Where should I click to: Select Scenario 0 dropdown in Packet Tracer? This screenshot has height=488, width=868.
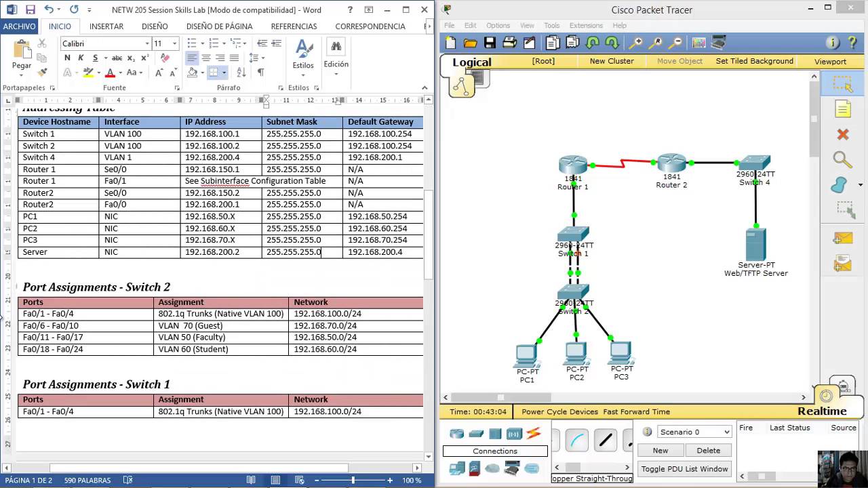pyautogui.click(x=695, y=432)
